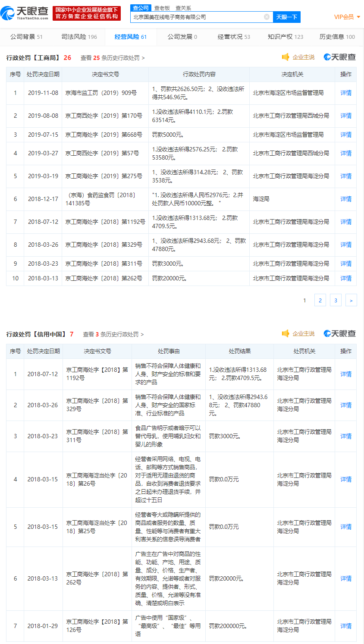Open 详情 for 第126号 penalty row
The width and height of the screenshot is (364, 644).
pyautogui.click(x=346, y=626)
